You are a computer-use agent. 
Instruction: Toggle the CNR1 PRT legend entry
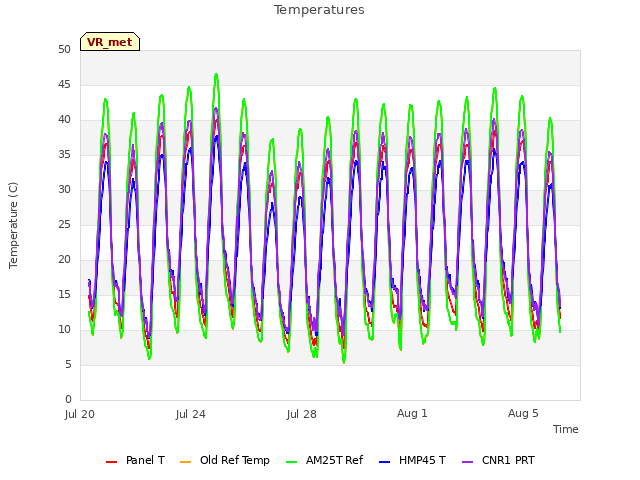(x=498, y=460)
